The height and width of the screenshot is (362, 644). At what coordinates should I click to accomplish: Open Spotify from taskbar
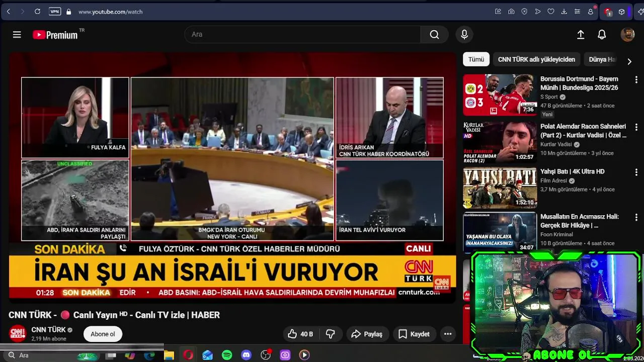(227, 355)
